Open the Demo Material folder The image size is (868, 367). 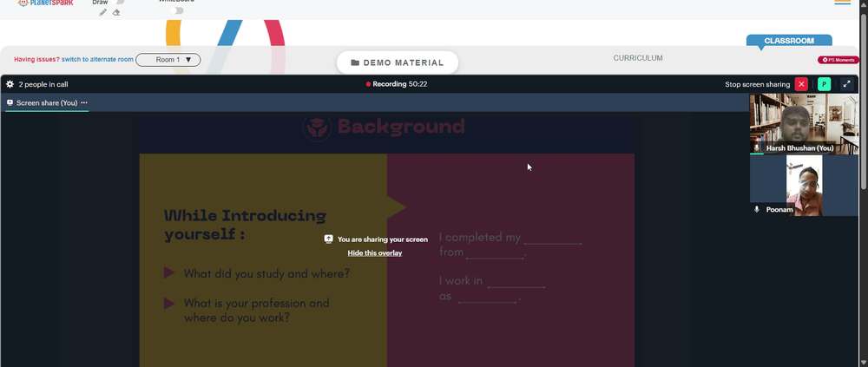coord(398,62)
